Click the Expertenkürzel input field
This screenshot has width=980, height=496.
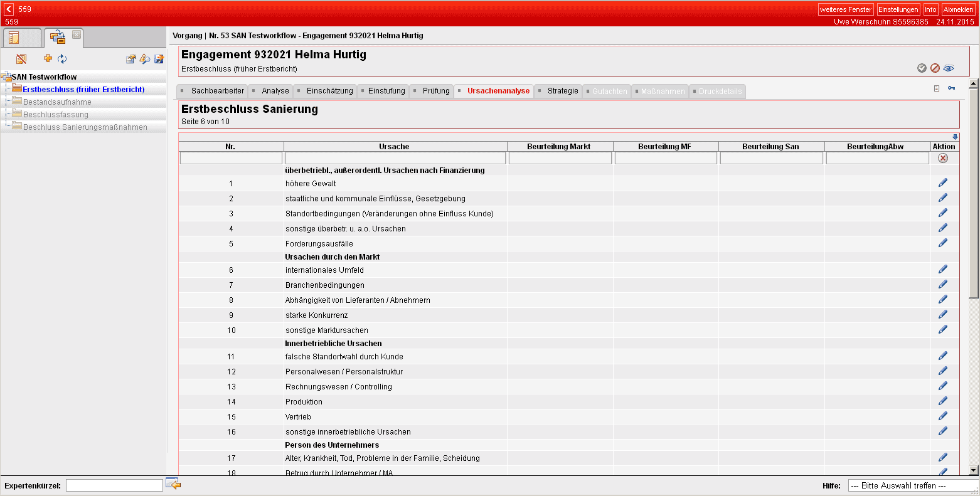pyautogui.click(x=114, y=485)
